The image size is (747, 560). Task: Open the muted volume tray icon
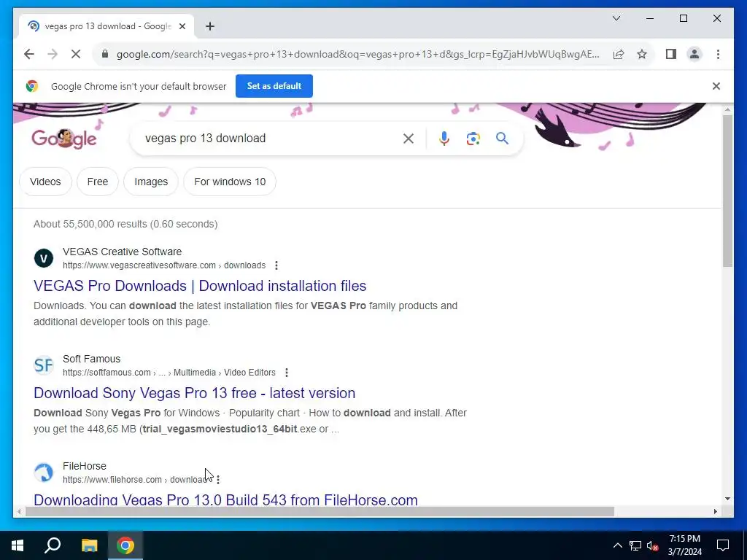coord(653,545)
